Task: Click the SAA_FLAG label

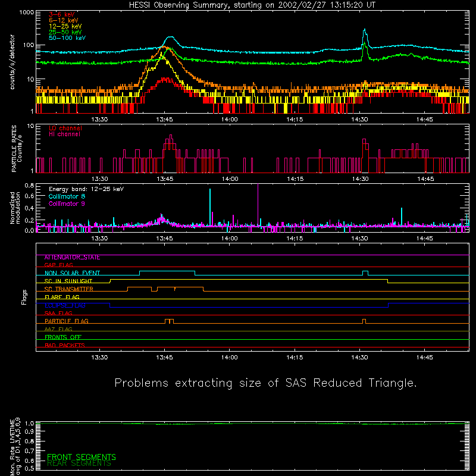Action: click(58, 313)
